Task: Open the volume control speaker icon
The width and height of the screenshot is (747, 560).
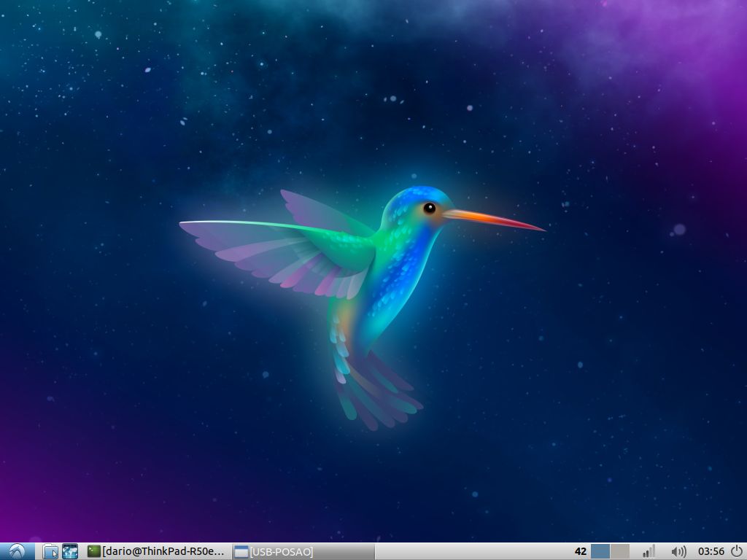Action: tap(679, 552)
